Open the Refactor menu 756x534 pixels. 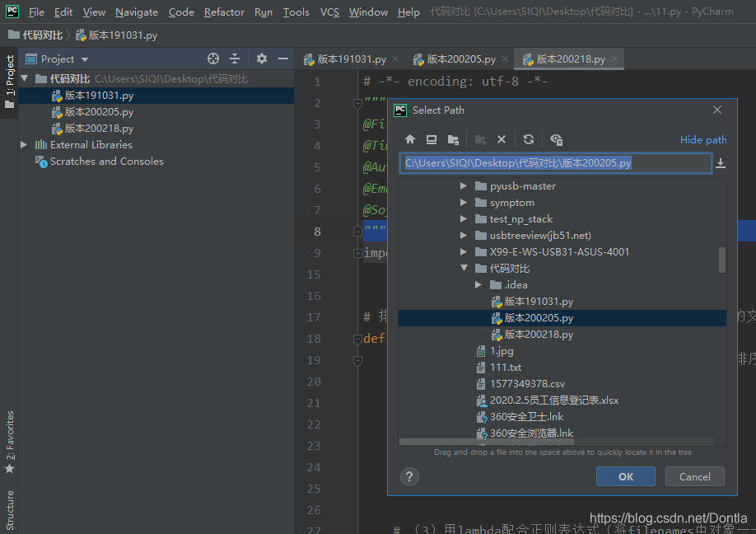pos(224,12)
